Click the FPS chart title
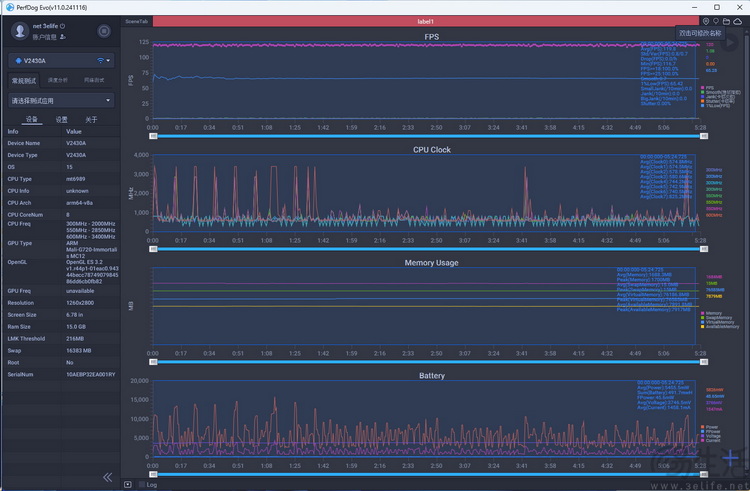Image resolution: width=750 pixels, height=491 pixels. [x=431, y=37]
